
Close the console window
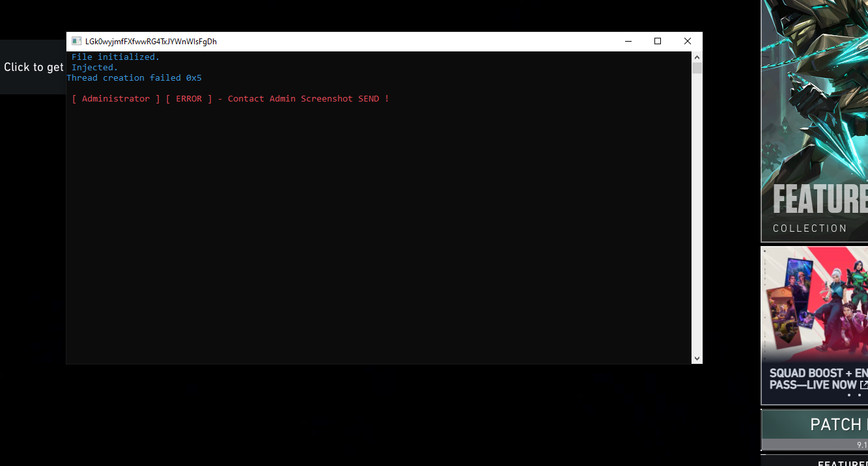pyautogui.click(x=688, y=41)
